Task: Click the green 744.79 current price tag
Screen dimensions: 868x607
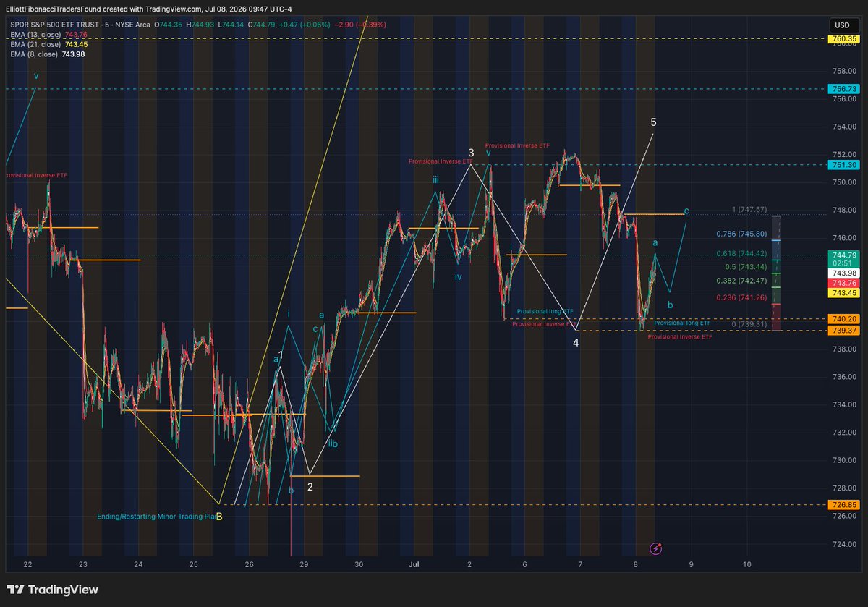Action: pyautogui.click(x=844, y=255)
